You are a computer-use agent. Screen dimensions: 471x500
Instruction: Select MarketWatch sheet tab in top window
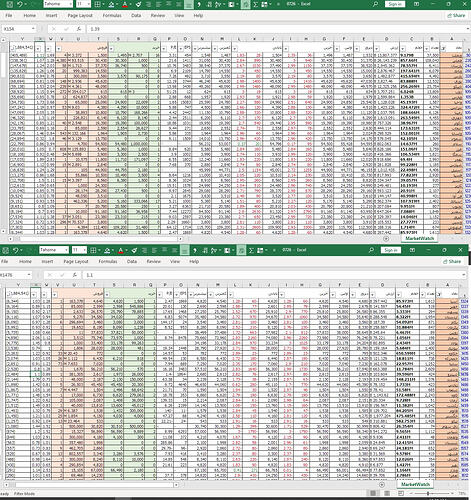pos(420,239)
